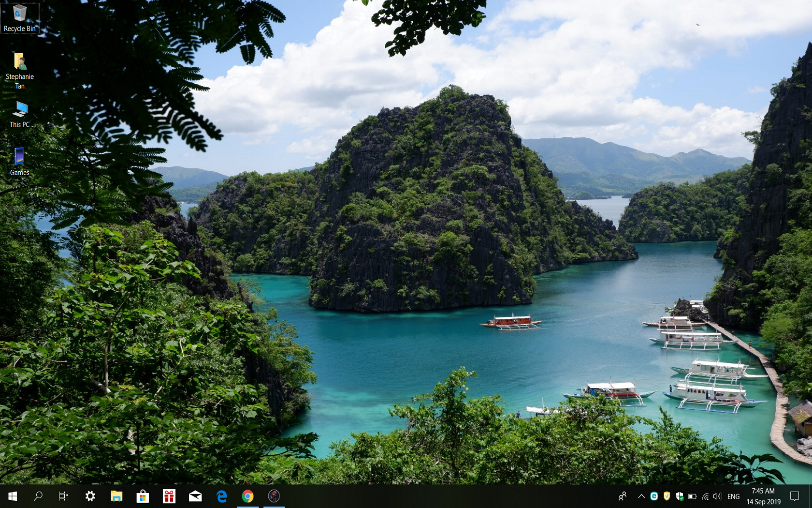Expand hidden system tray icons
This screenshot has height=508, width=812.
coord(641,496)
